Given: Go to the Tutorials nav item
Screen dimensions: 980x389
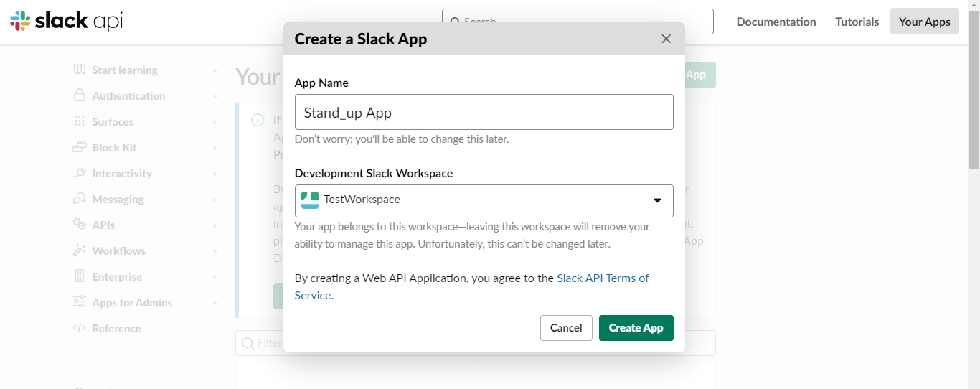Looking at the screenshot, I should click(857, 22).
